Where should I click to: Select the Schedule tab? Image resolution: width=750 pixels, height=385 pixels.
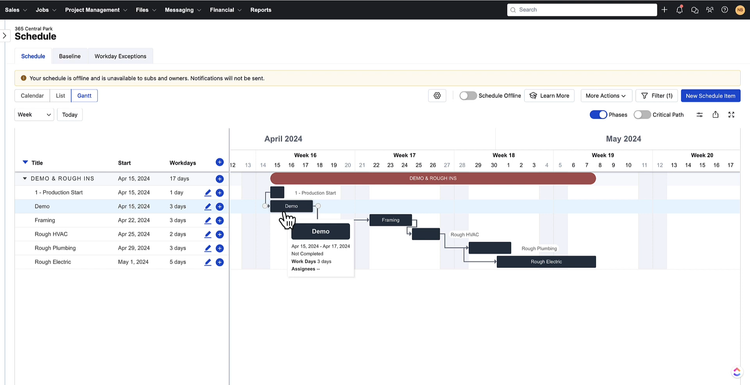tap(33, 56)
